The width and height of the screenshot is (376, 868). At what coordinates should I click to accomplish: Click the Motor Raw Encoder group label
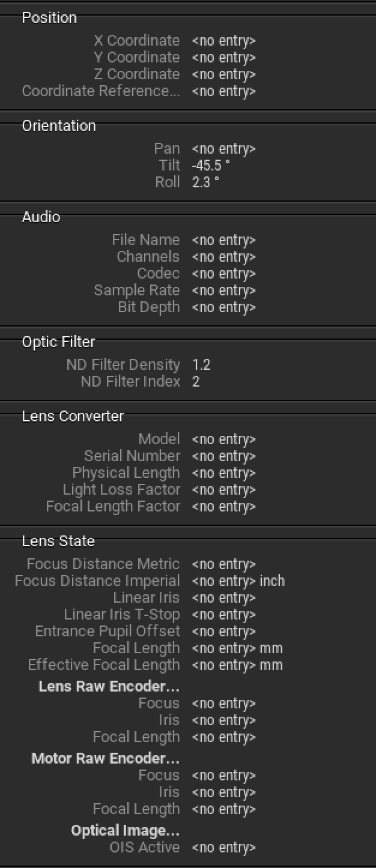[105, 758]
